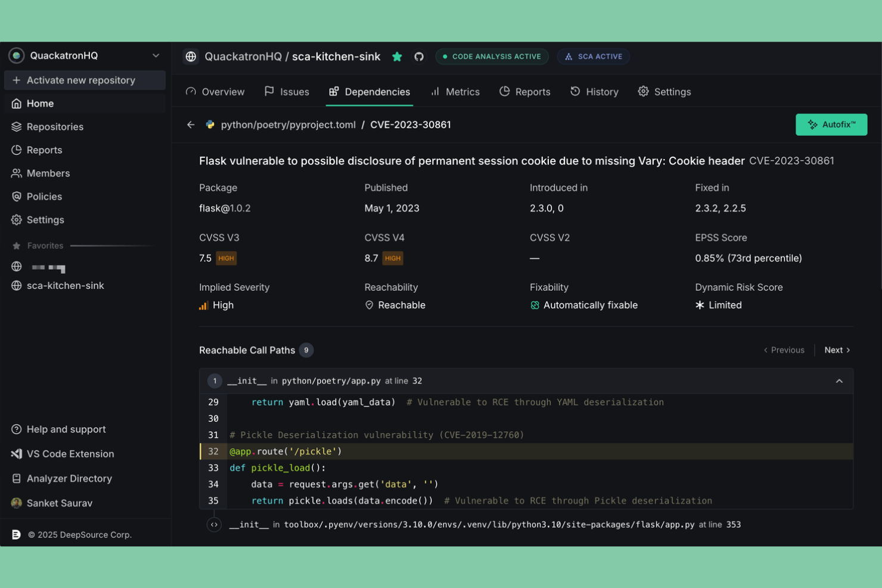Open Analyzer Directory

point(61,478)
